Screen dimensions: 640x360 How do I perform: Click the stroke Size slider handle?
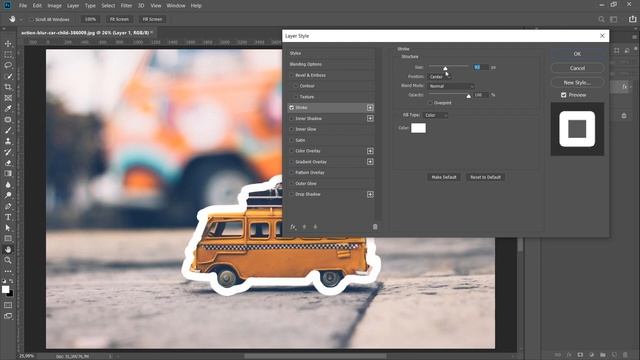445,68
